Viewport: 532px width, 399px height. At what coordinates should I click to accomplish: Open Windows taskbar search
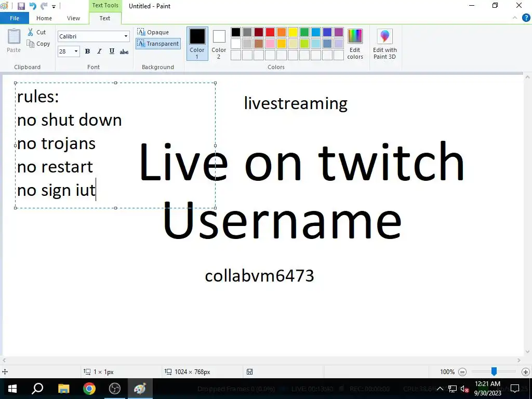[x=37, y=389]
